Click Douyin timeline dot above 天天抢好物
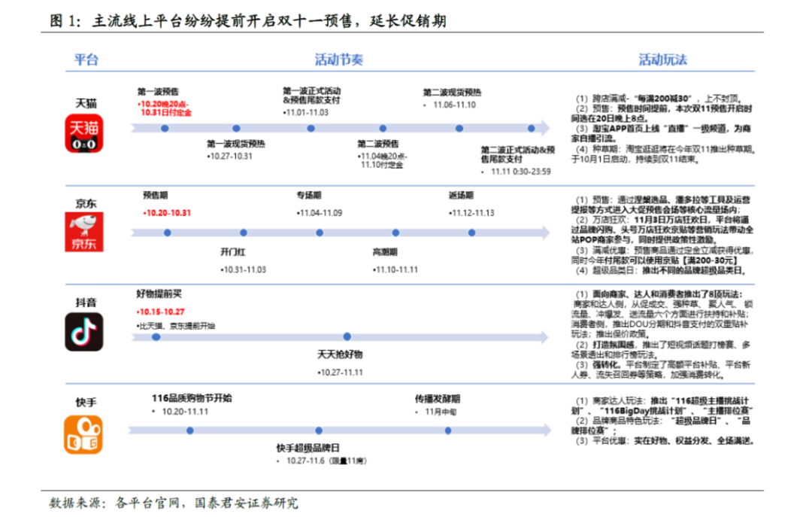This screenshot has height=517, width=812. click(x=347, y=336)
